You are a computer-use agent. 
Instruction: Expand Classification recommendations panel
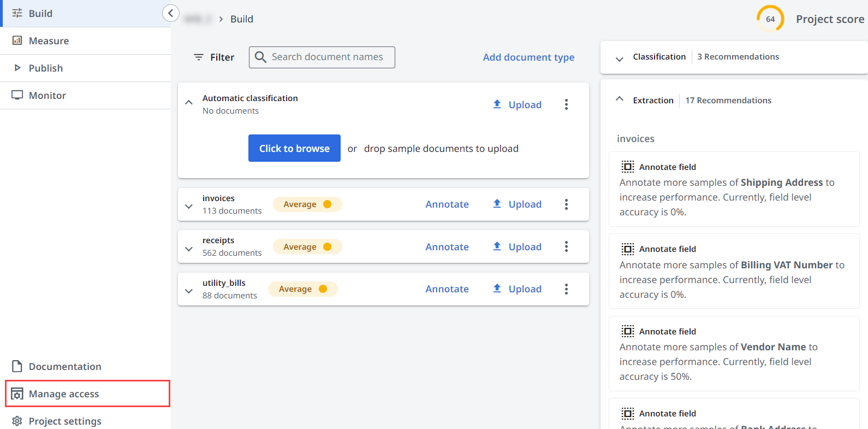[619, 59]
